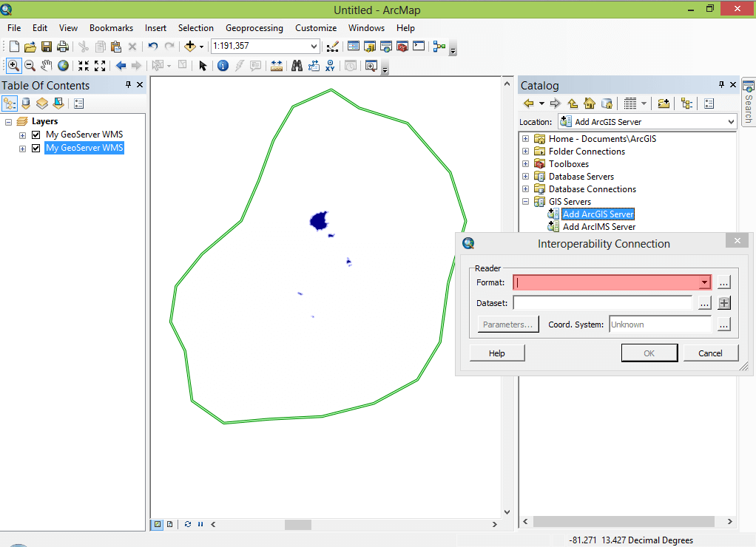This screenshot has width=756, height=547.
Task: Click Catalog Up One Level icon
Action: pyautogui.click(x=573, y=103)
